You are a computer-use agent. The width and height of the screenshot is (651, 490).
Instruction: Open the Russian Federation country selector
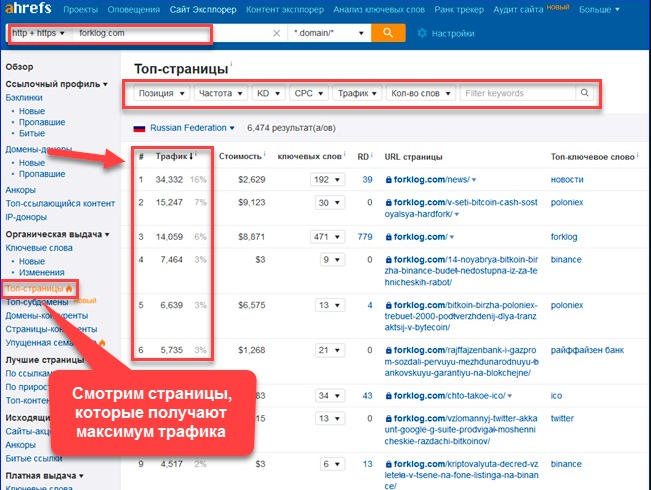192,128
